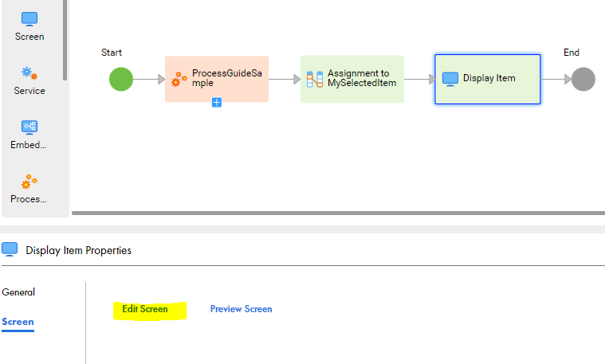Click the Preview Screen link
Image resolution: width=605 pixels, height=364 pixels.
coord(242,309)
